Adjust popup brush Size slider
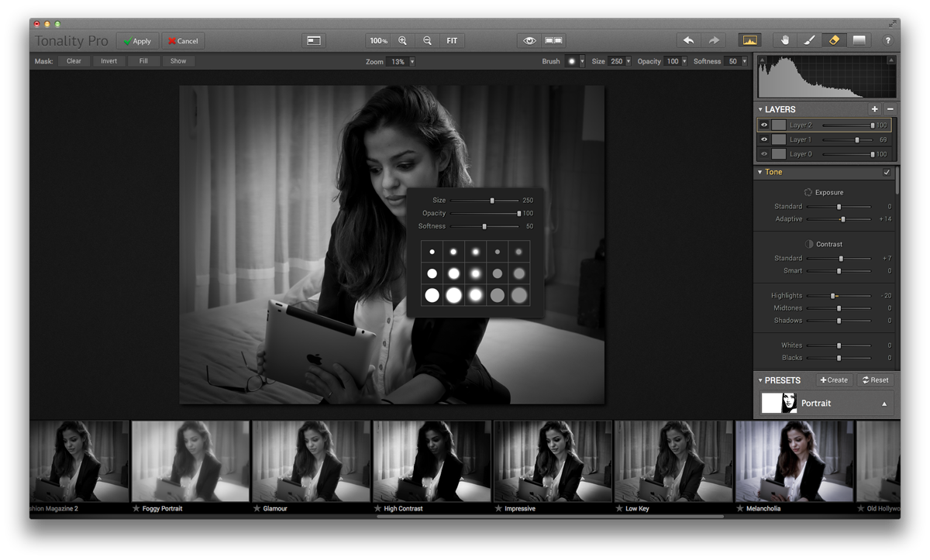 485,201
